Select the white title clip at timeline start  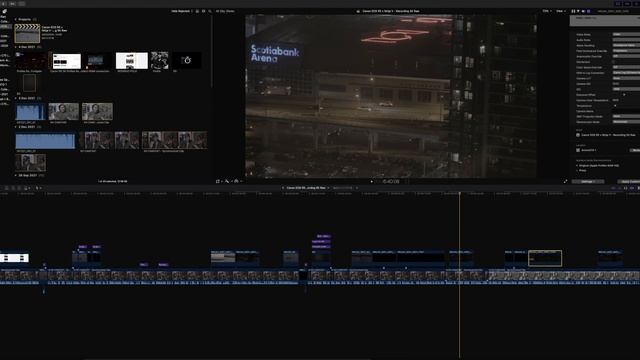tap(14, 258)
